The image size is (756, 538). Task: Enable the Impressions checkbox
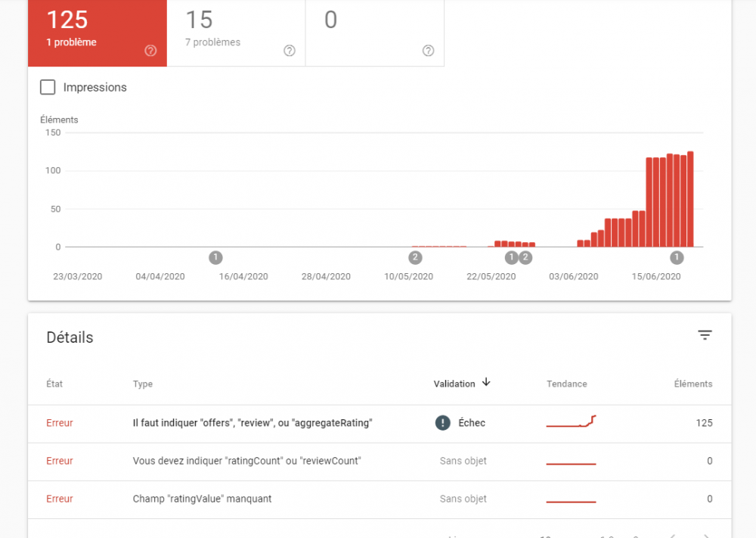click(48, 87)
